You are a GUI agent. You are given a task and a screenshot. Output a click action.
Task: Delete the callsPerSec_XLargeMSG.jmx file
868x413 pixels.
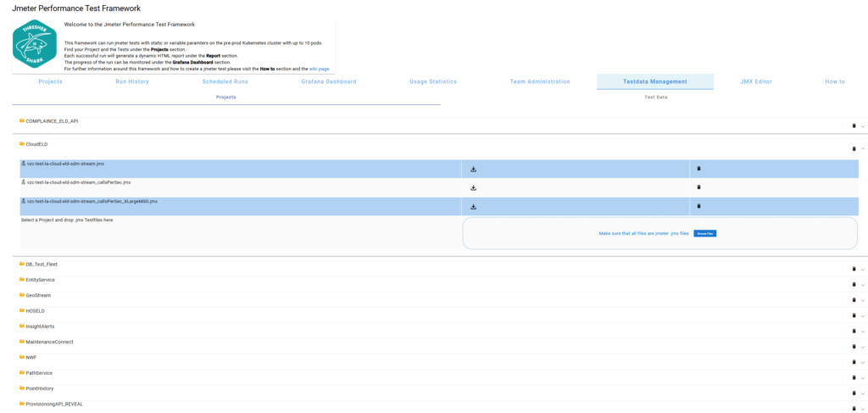[698, 206]
